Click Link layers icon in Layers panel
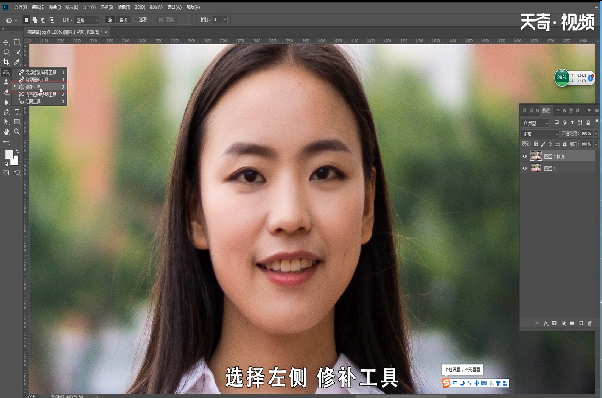Screen dimensions: 602x398 pyautogui.click(x=537, y=324)
